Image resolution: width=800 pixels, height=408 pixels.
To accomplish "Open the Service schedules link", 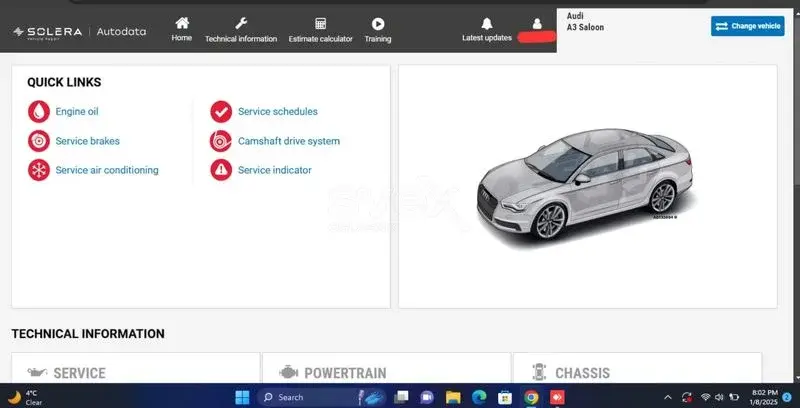I will click(278, 112).
